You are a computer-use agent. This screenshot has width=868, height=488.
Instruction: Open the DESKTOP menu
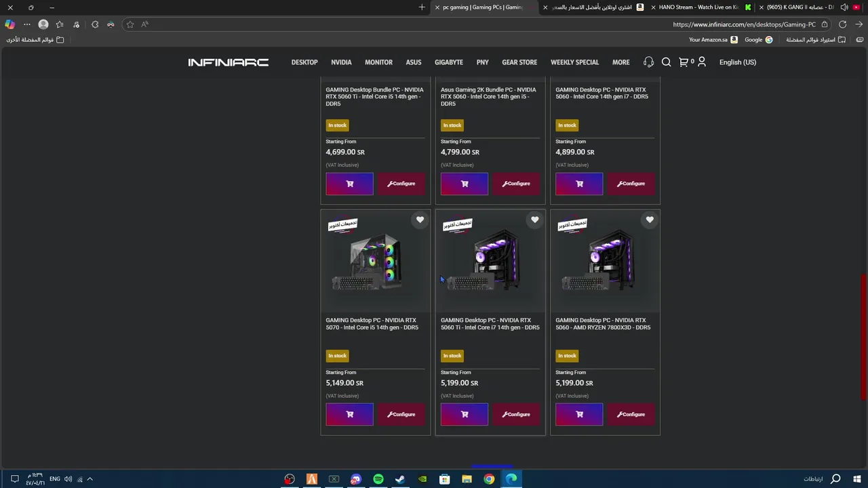(x=304, y=62)
